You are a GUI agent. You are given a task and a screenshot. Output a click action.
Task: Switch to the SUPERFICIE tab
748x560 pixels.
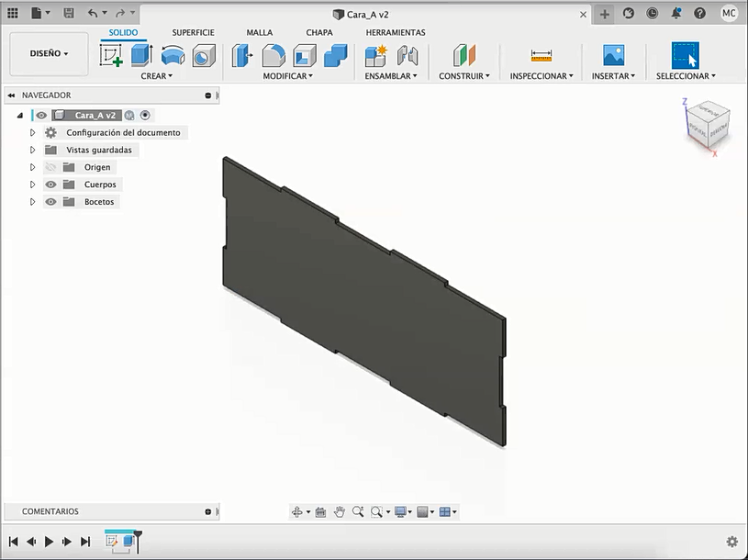(194, 32)
